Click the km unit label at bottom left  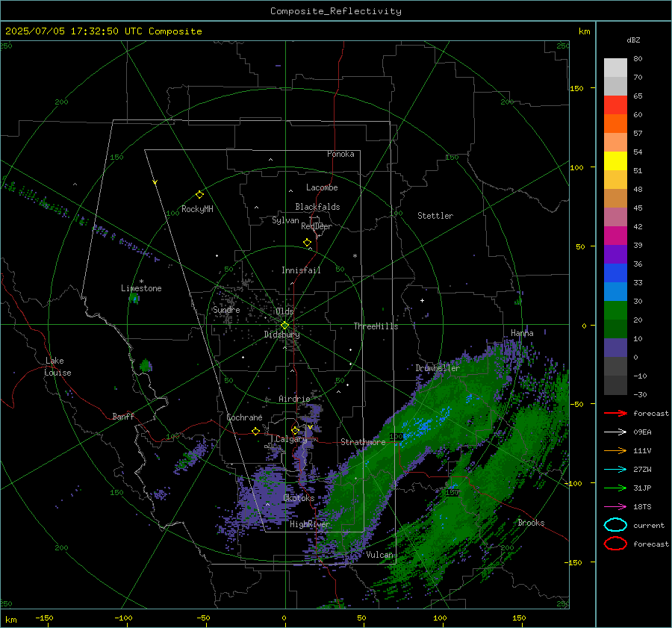pyautogui.click(x=10, y=620)
